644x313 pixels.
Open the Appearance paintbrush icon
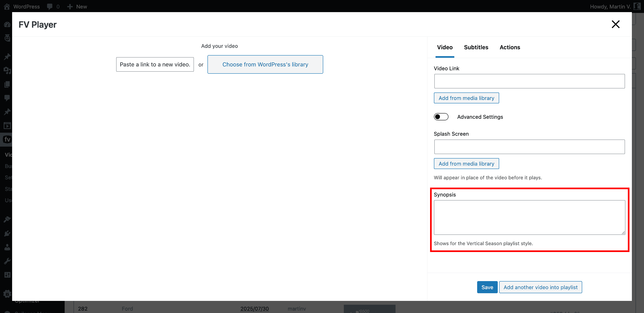point(7,220)
